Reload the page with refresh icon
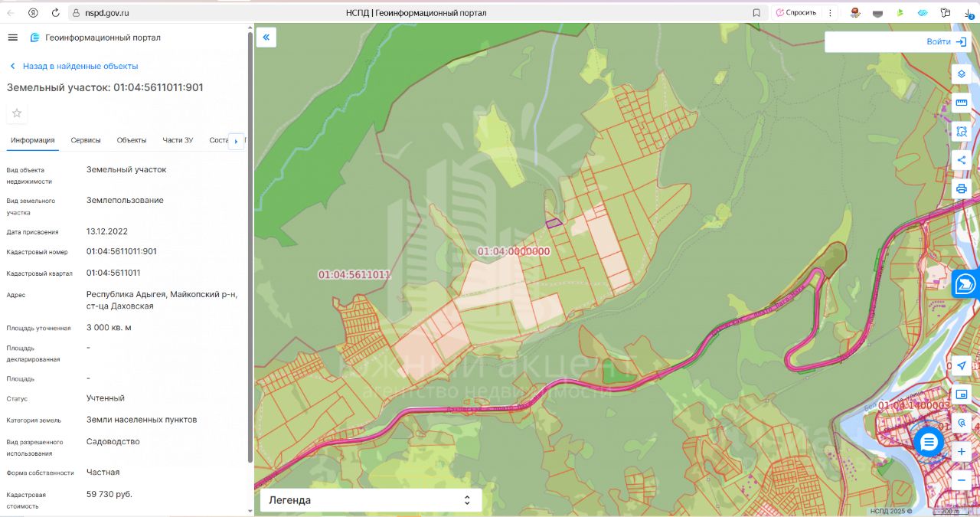Image resolution: width=980 pixels, height=517 pixels. click(55, 12)
